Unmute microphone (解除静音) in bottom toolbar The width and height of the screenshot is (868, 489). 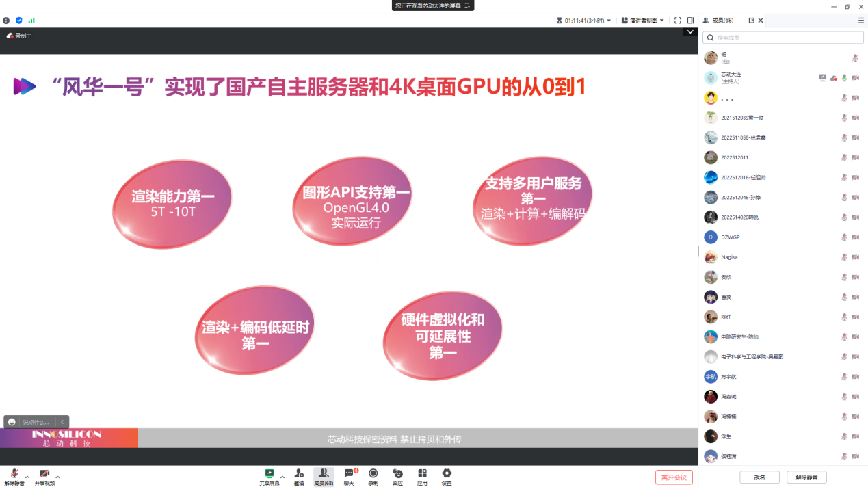[14, 477]
